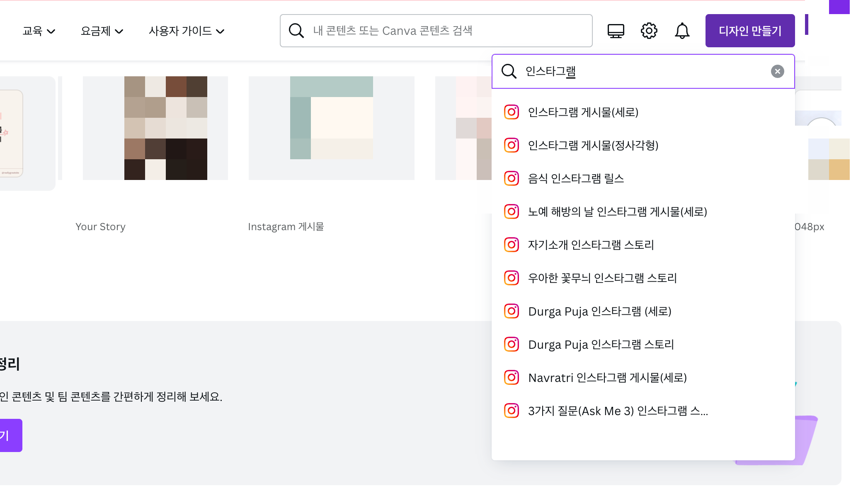Open the Your Story template thumbnail
Viewport: 868px width, 491px height.
(x=155, y=128)
